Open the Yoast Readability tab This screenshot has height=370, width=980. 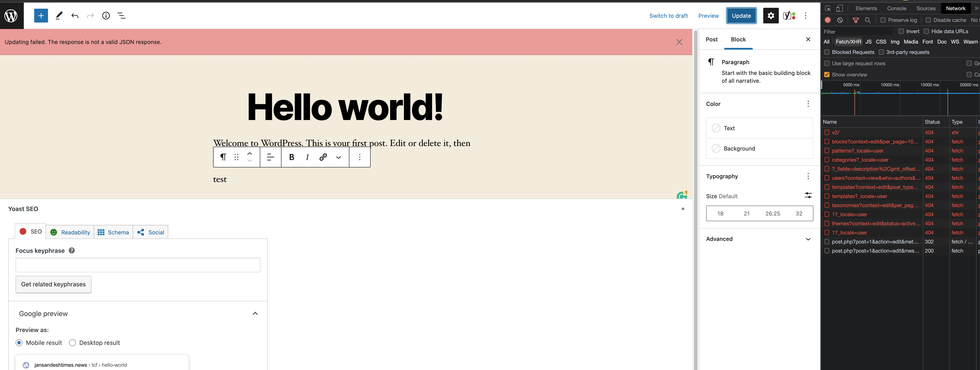[70, 232]
